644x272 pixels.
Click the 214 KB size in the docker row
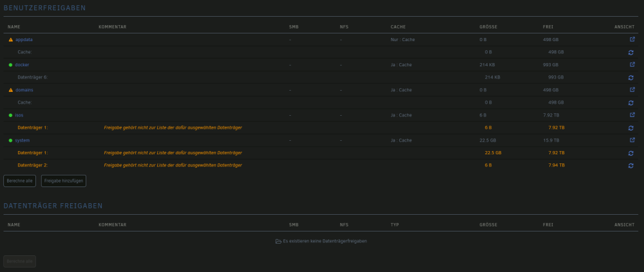pyautogui.click(x=487, y=65)
